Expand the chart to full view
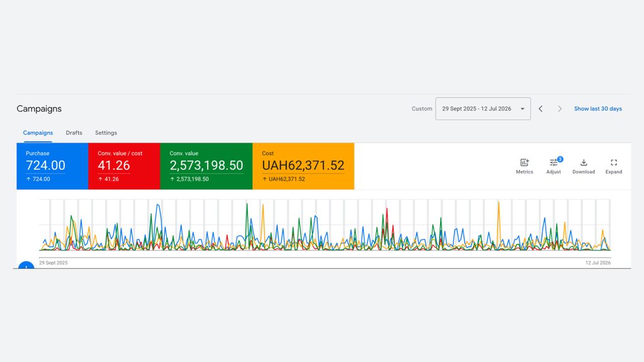Viewport: 644px width, 362px height. pyautogui.click(x=614, y=166)
